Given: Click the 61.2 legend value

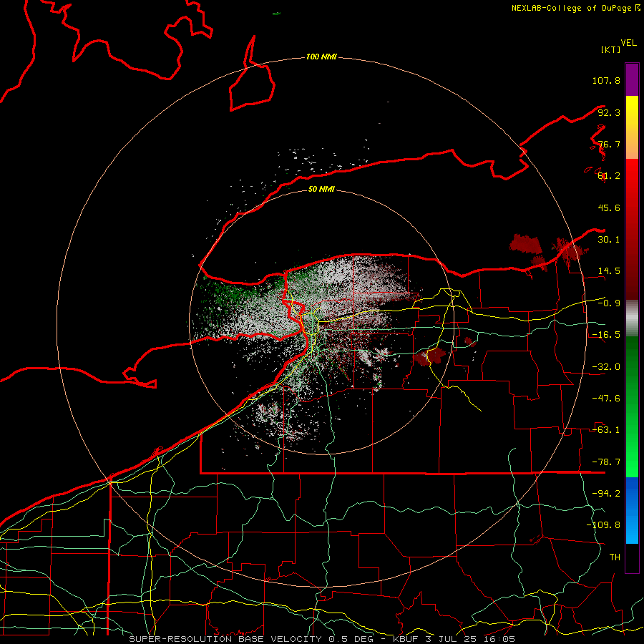Looking at the screenshot, I should click(609, 176).
